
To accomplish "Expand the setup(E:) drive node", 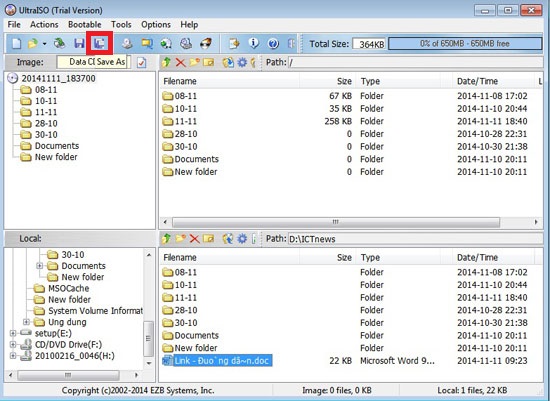I will coord(13,333).
